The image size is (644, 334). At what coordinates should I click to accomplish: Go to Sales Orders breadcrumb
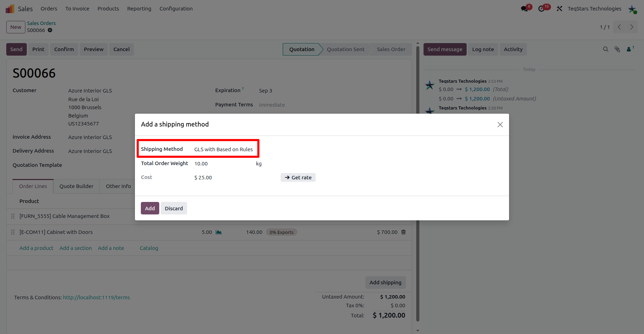(41, 23)
